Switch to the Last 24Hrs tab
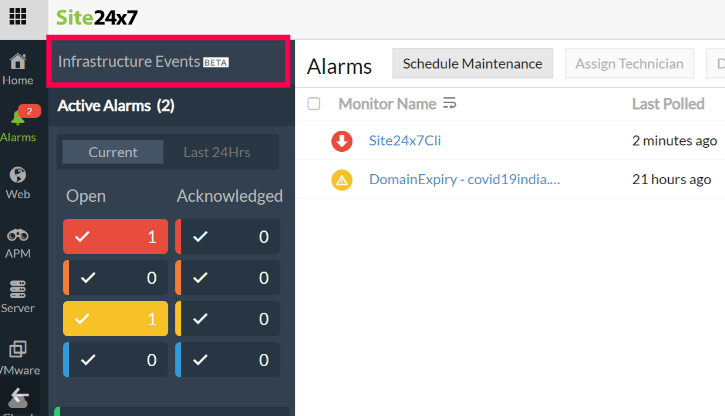The height and width of the screenshot is (416, 725). point(217,152)
